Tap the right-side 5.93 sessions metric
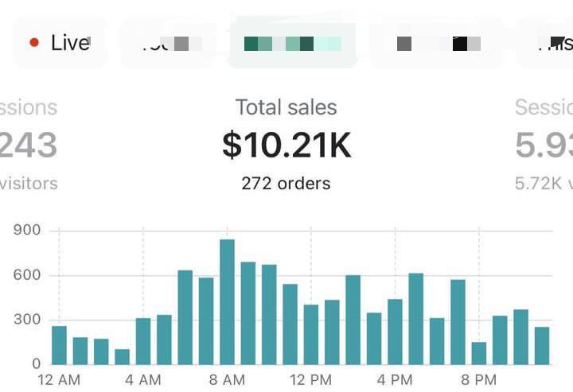573x392 pixels. pyautogui.click(x=543, y=146)
